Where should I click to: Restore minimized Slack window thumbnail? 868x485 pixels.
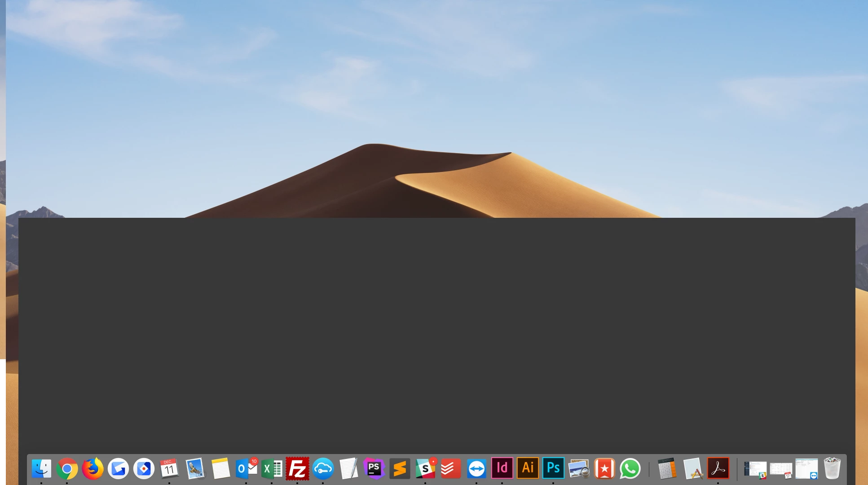click(x=755, y=469)
